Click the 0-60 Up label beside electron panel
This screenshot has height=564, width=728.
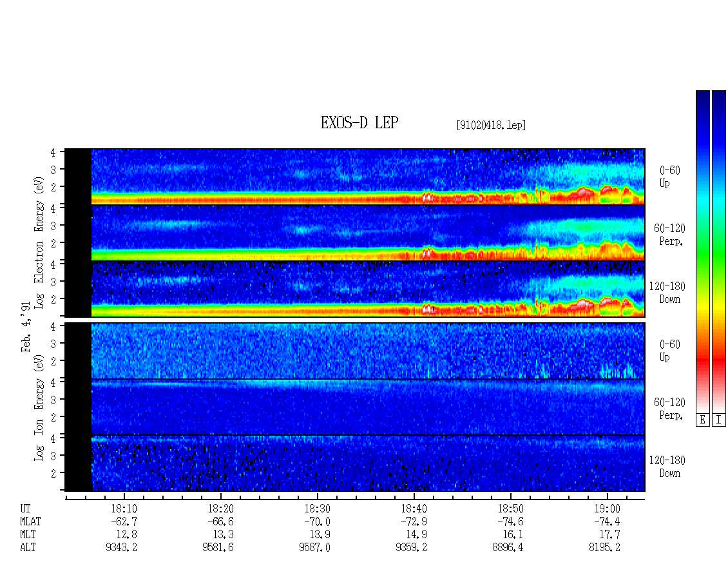(669, 177)
